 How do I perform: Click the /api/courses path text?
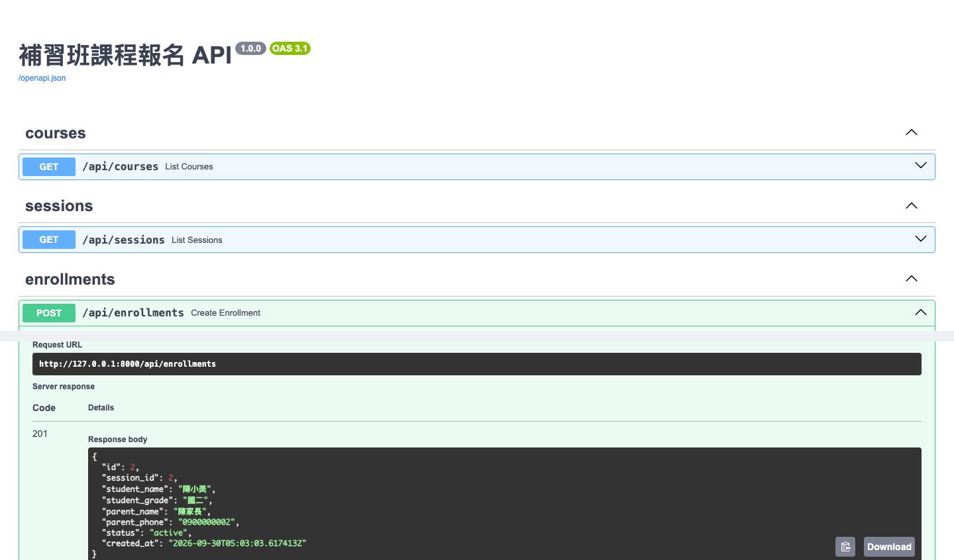point(121,167)
